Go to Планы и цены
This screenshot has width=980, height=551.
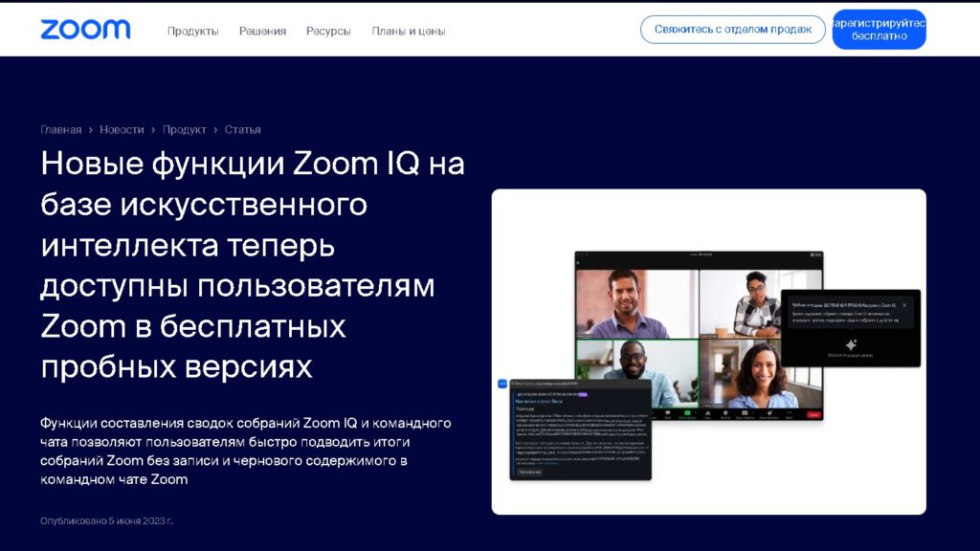408,31
